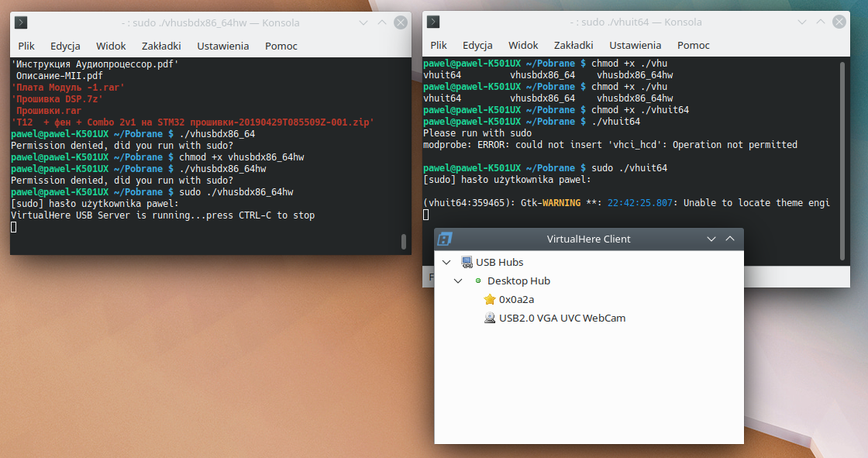Viewport: 868px width, 458px height.
Task: Click the USB Hubs computer icon
Action: [x=467, y=263]
